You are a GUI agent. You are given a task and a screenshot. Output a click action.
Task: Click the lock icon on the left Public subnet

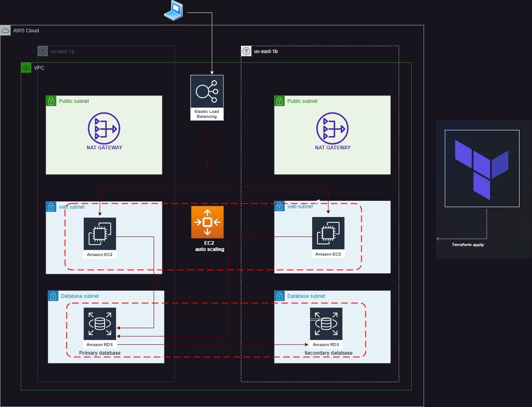tap(51, 100)
